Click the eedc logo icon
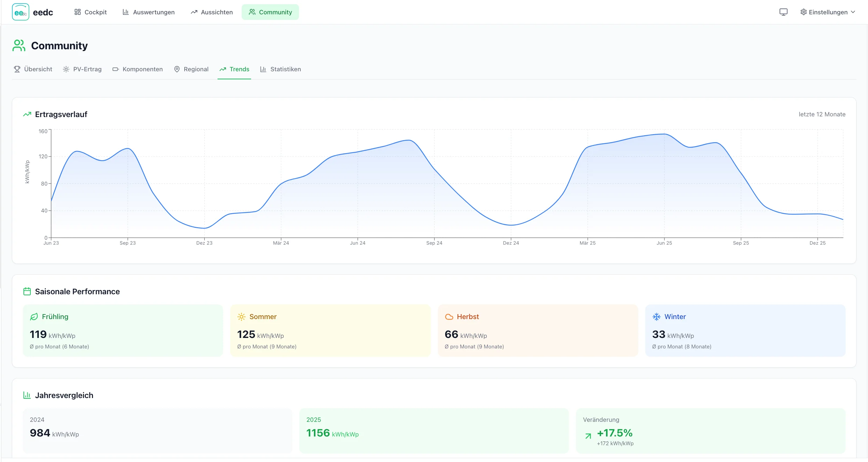 20,12
